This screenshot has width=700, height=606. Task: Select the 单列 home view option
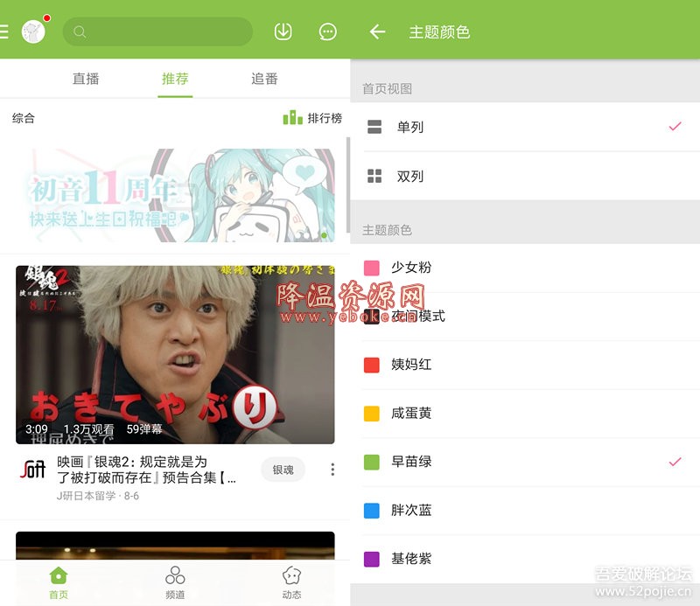point(525,127)
